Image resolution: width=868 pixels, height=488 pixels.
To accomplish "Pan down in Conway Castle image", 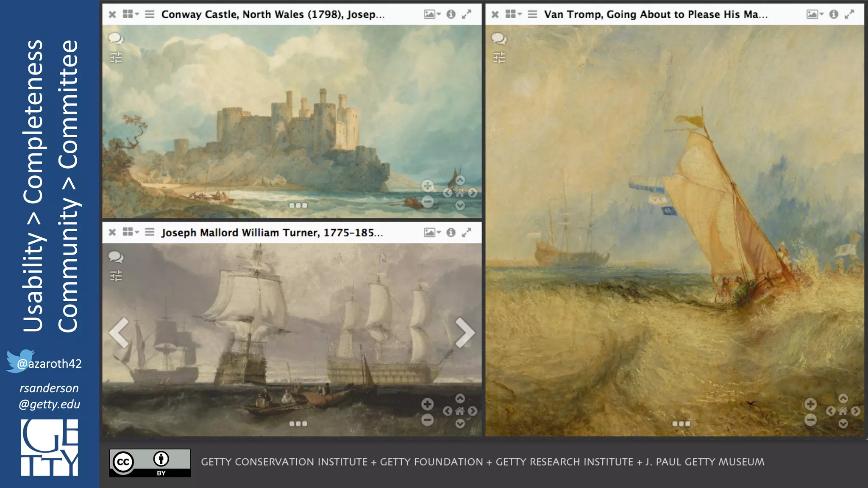I will (460, 205).
